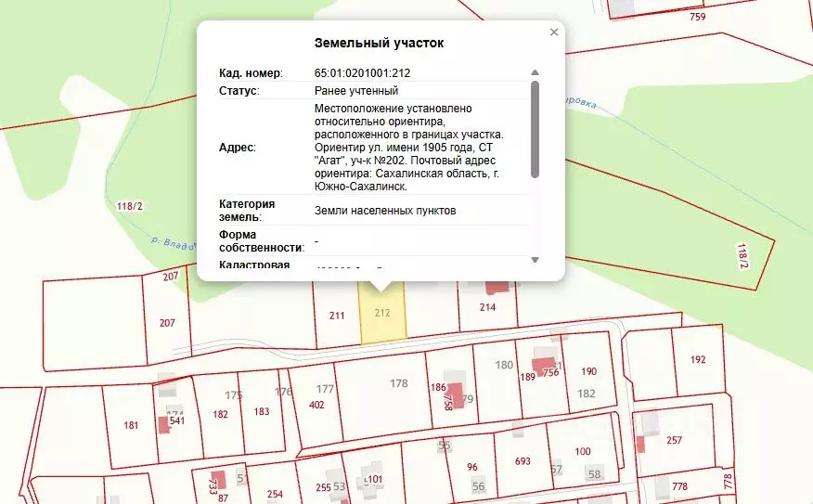The height and width of the screenshot is (504, 813).
Task: Select parcel 178 on the map
Action: tap(399, 383)
